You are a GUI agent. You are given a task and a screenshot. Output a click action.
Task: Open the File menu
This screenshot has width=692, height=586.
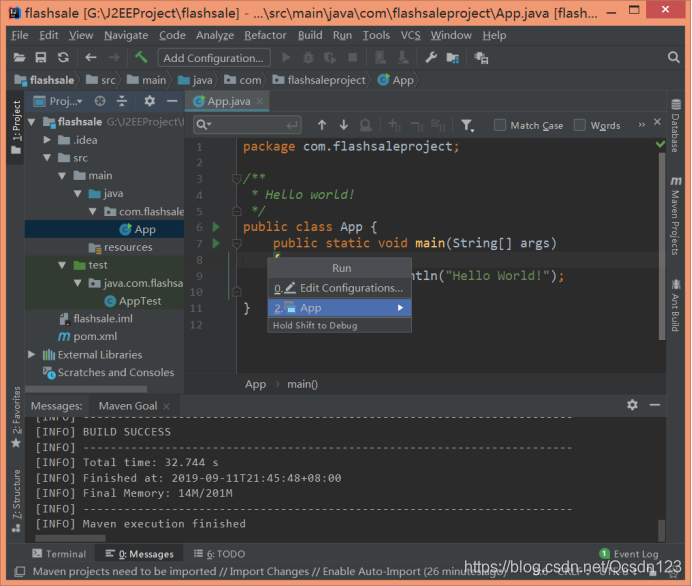click(20, 35)
